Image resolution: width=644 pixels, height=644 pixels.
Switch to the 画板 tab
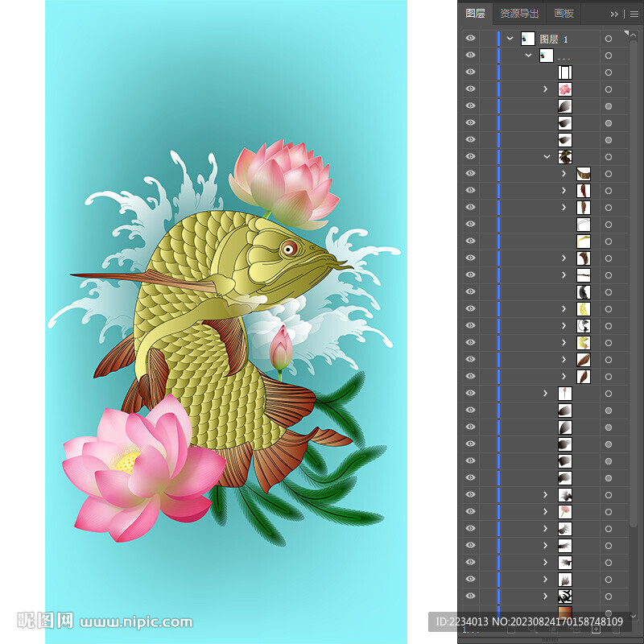pyautogui.click(x=563, y=14)
